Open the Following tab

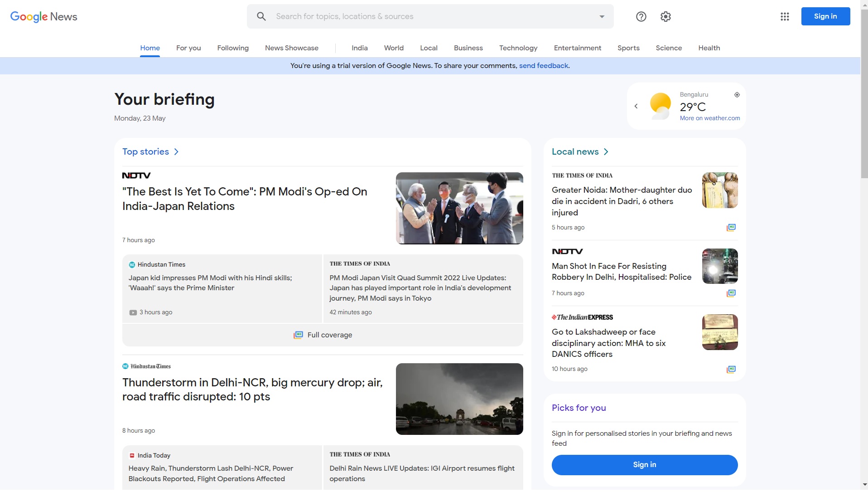click(233, 48)
